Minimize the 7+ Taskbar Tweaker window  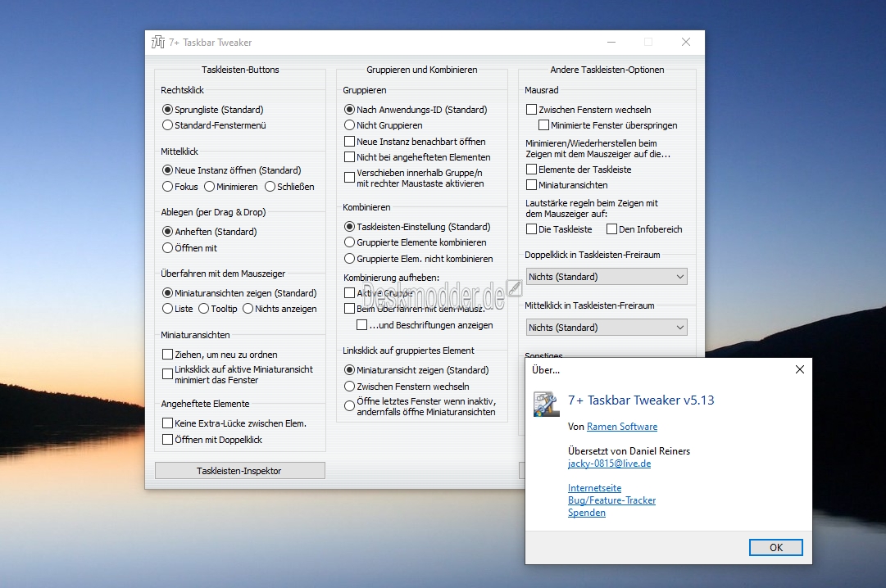click(x=611, y=43)
